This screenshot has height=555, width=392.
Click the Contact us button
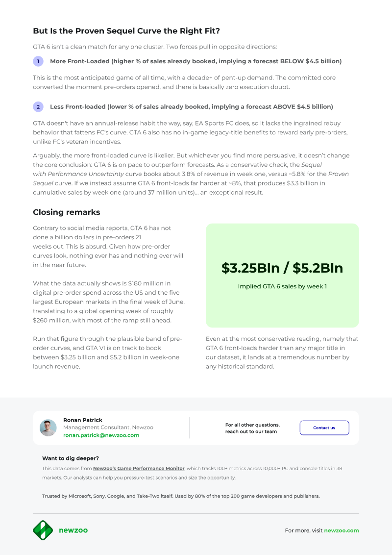click(324, 428)
